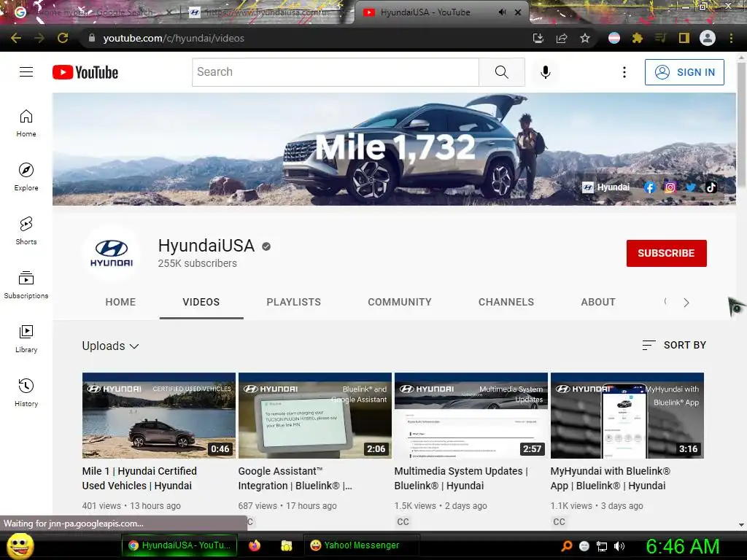Switch to the ABOUT tab

pos(598,302)
